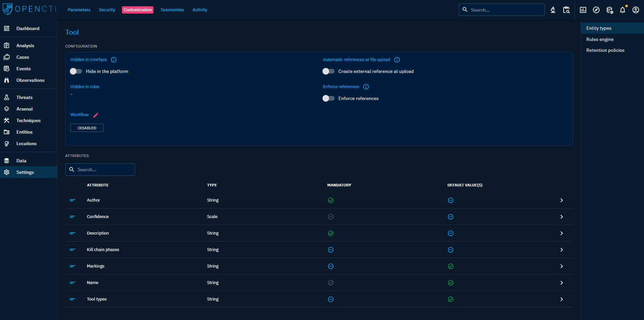The height and width of the screenshot is (320, 644).
Task: Open the compass investigations icon
Action: (596, 10)
